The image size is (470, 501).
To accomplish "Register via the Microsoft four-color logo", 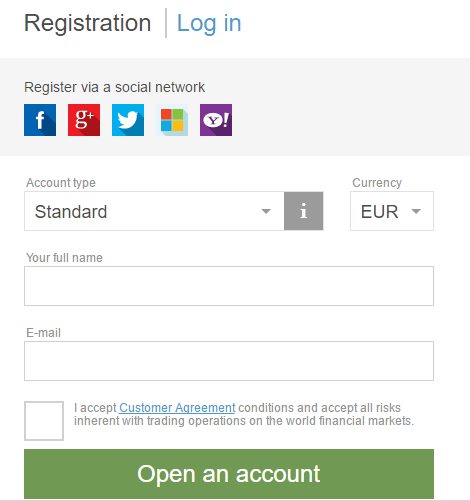I will [x=172, y=120].
